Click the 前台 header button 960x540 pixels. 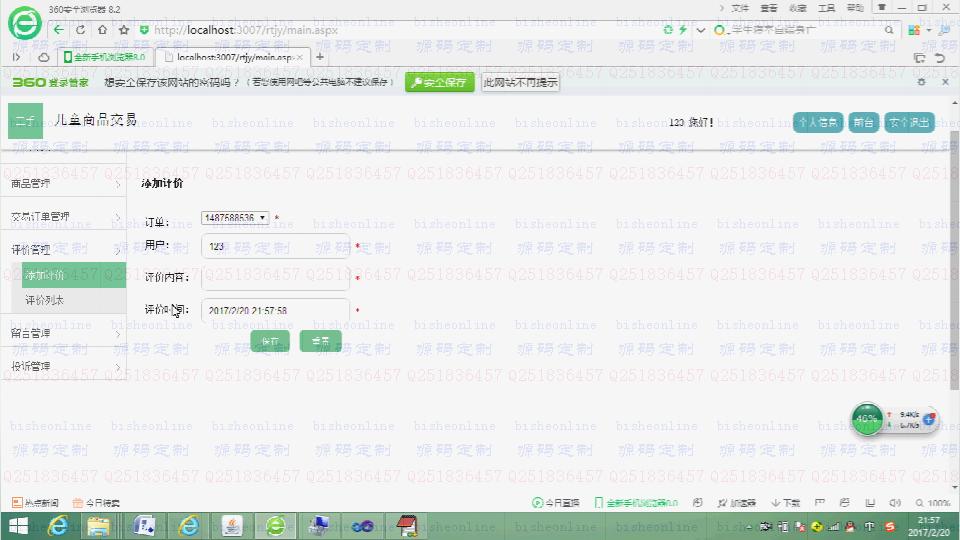coord(863,122)
